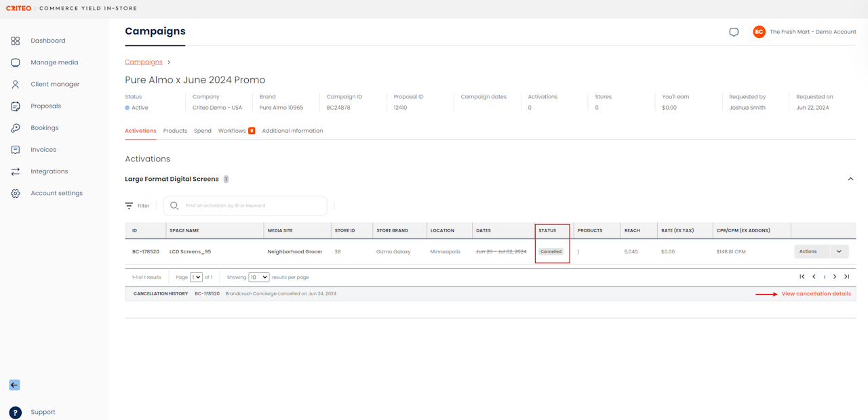Screen dimensions: 868x420
Task: Click the Integrations arrows icon
Action: (16, 171)
